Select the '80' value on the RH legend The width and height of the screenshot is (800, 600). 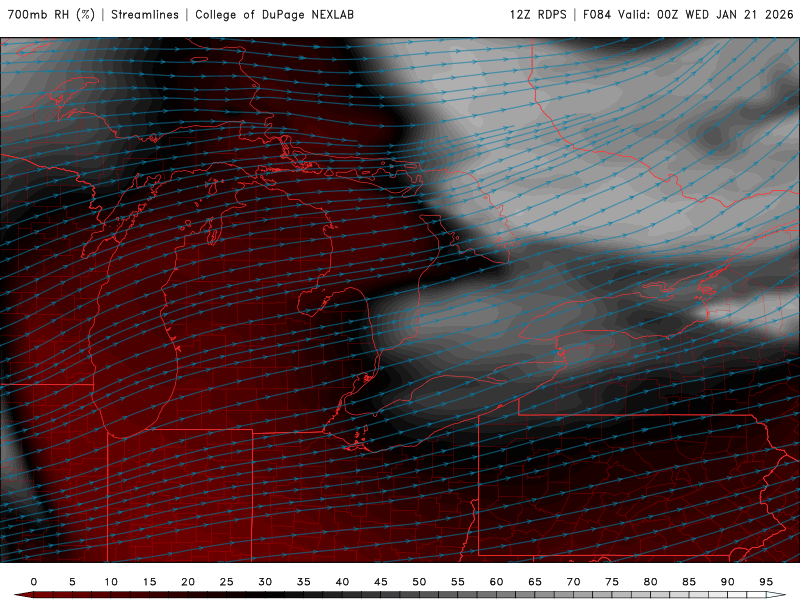[x=651, y=582]
